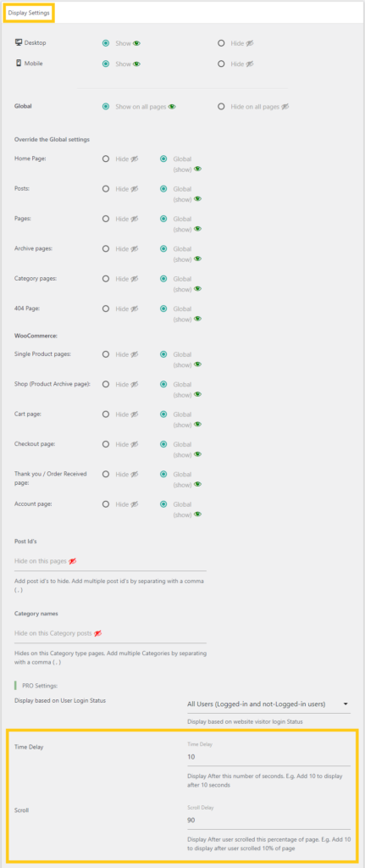Screen dimensions: 365x868
Task: Choose Hide on all pages radio
Action: (221, 107)
